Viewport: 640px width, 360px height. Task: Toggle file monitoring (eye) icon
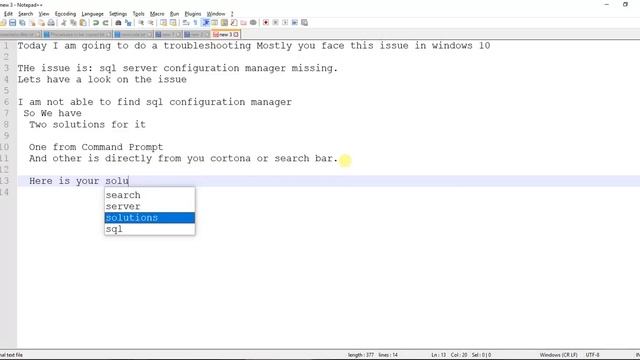click(x=253, y=22)
